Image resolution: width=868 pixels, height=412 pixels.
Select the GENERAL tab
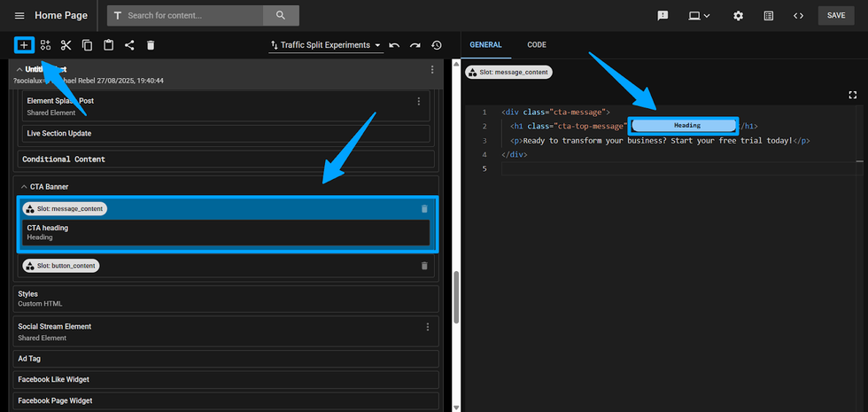click(485, 45)
